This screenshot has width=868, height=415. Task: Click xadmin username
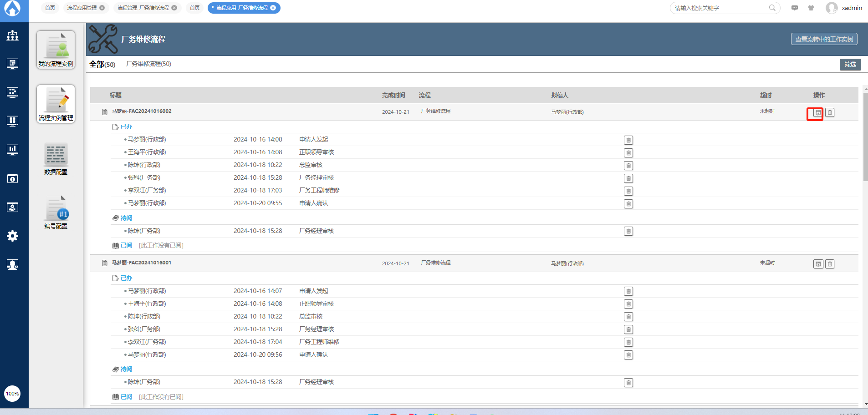click(852, 8)
